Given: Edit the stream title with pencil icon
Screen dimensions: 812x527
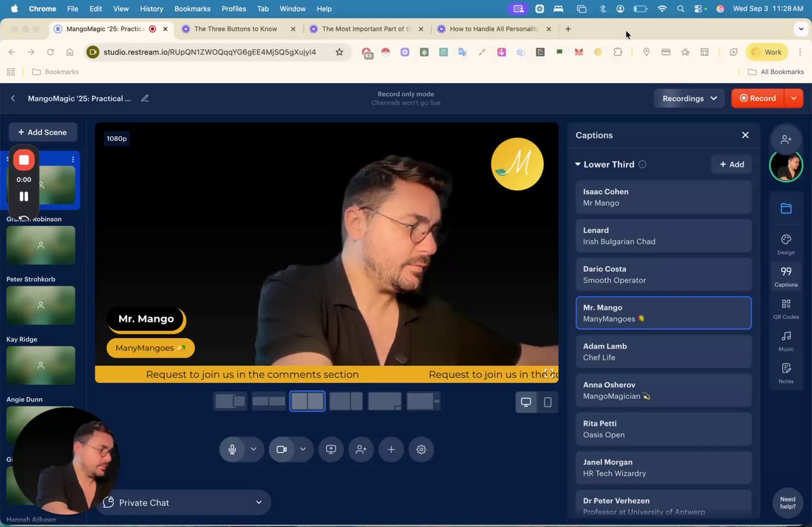Looking at the screenshot, I should click(145, 98).
